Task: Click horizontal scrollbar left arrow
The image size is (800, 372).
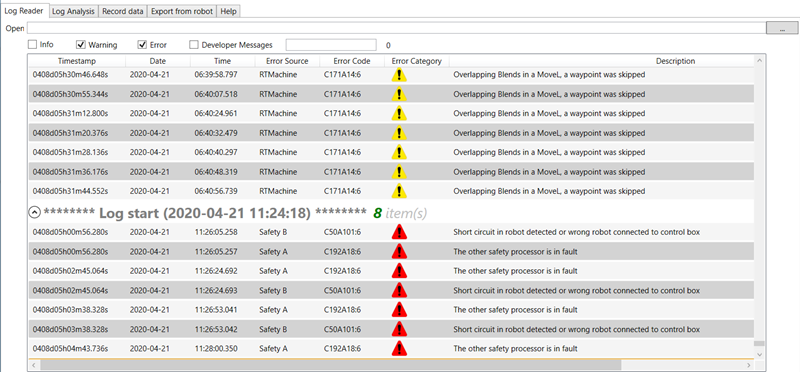Action: 34,365
